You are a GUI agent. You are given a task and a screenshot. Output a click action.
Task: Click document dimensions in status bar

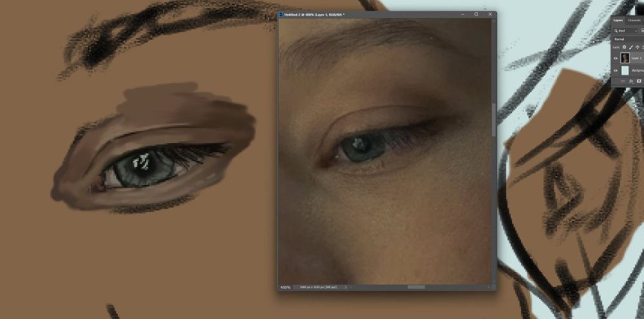coord(318,287)
